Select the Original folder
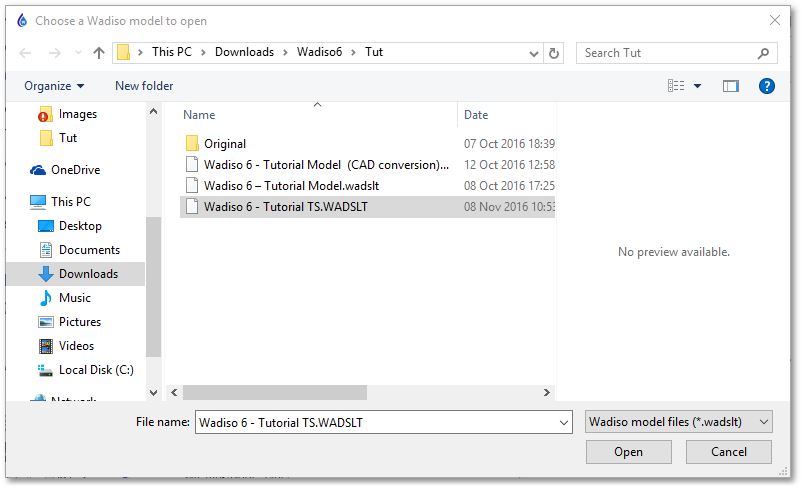The width and height of the screenshot is (802, 489). 225,144
